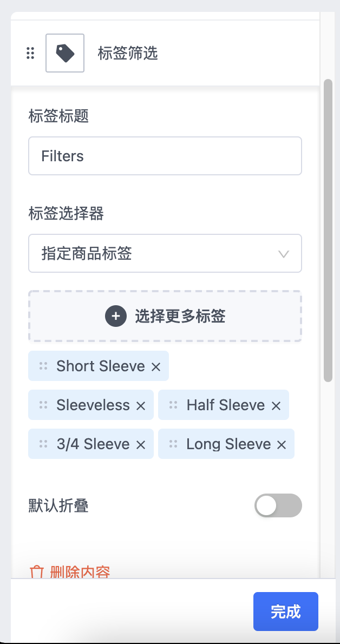Click the dropdown chevron for 指定商品标签
Screen dimensions: 340x644
pyautogui.click(x=284, y=253)
